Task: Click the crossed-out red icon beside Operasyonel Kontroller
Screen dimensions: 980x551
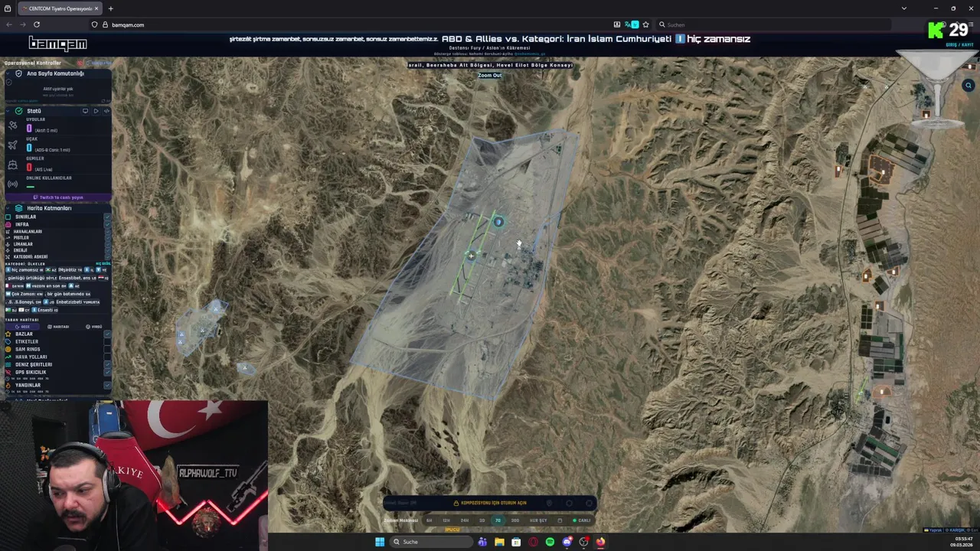Action: click(x=80, y=63)
